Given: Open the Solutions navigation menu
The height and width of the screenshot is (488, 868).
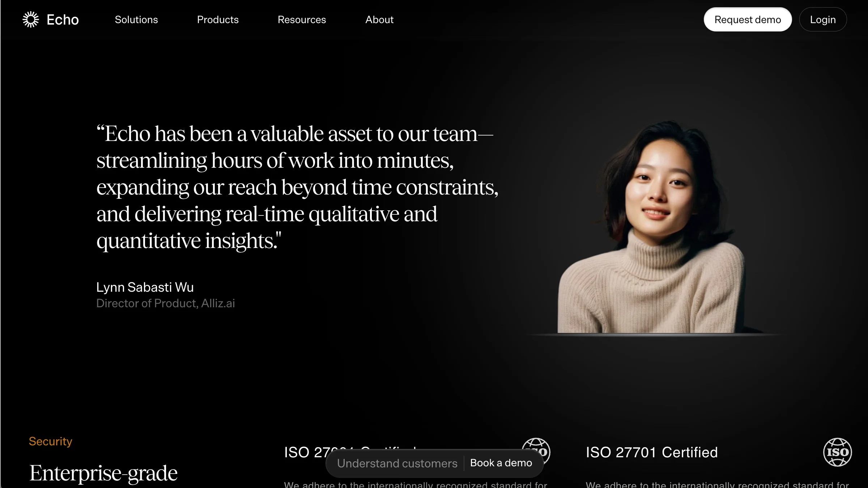Looking at the screenshot, I should (x=136, y=20).
